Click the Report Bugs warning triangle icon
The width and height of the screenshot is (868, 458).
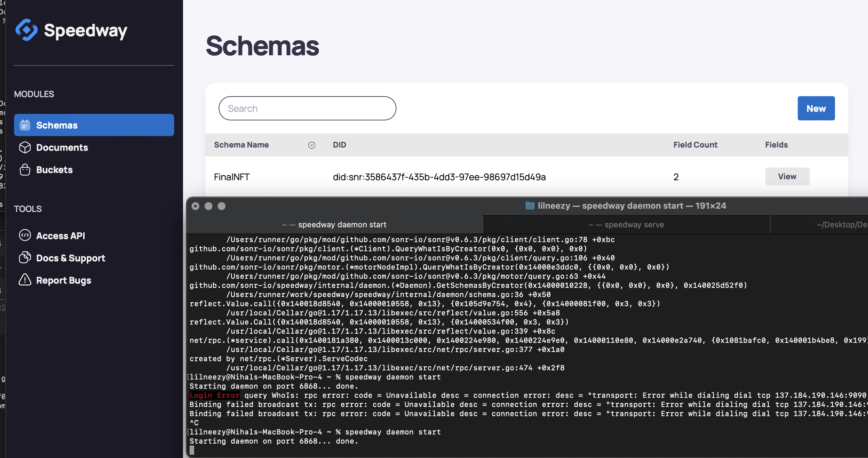click(x=25, y=280)
